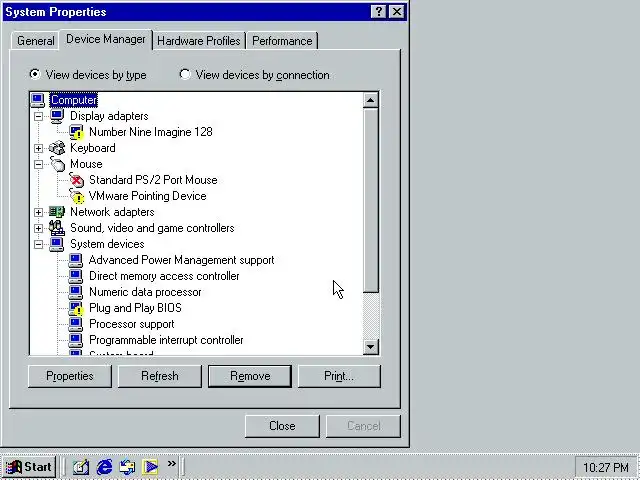Click the Keyboard category icon

pos(57,148)
